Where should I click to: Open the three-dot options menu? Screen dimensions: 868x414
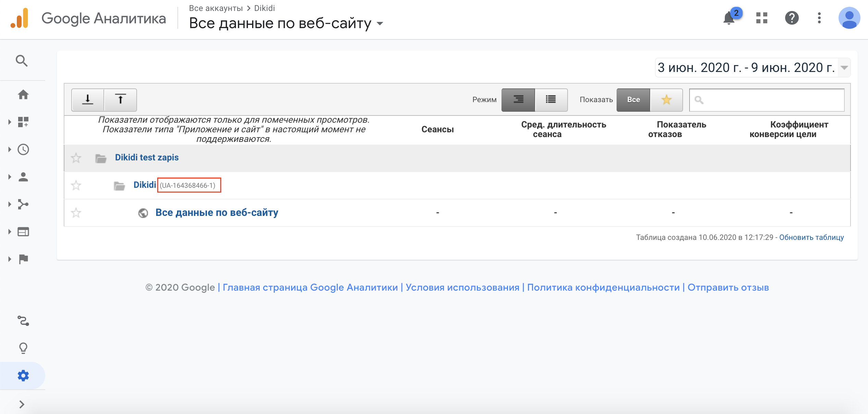click(819, 18)
